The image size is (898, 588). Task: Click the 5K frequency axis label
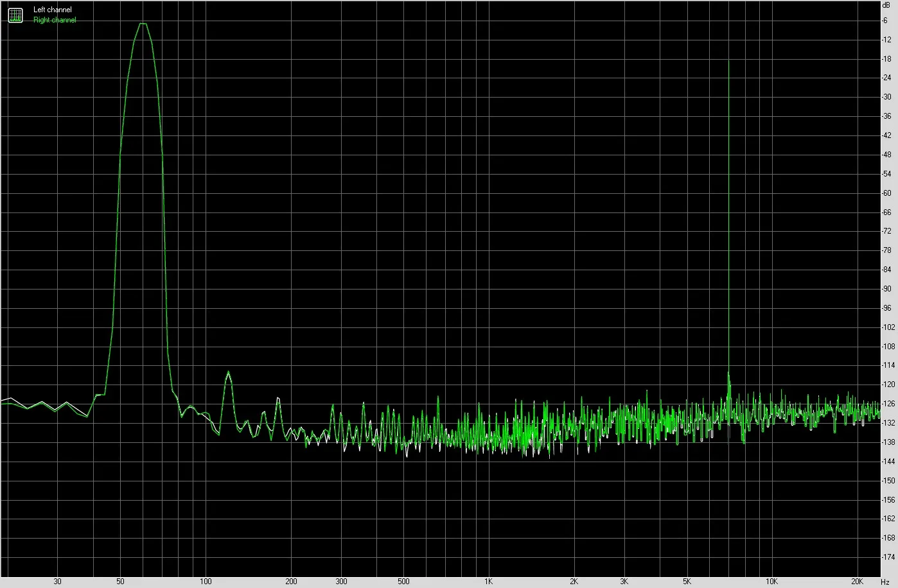tap(687, 582)
